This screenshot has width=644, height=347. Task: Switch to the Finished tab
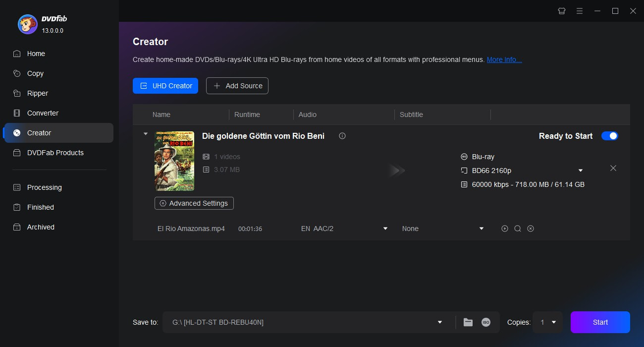pos(40,207)
